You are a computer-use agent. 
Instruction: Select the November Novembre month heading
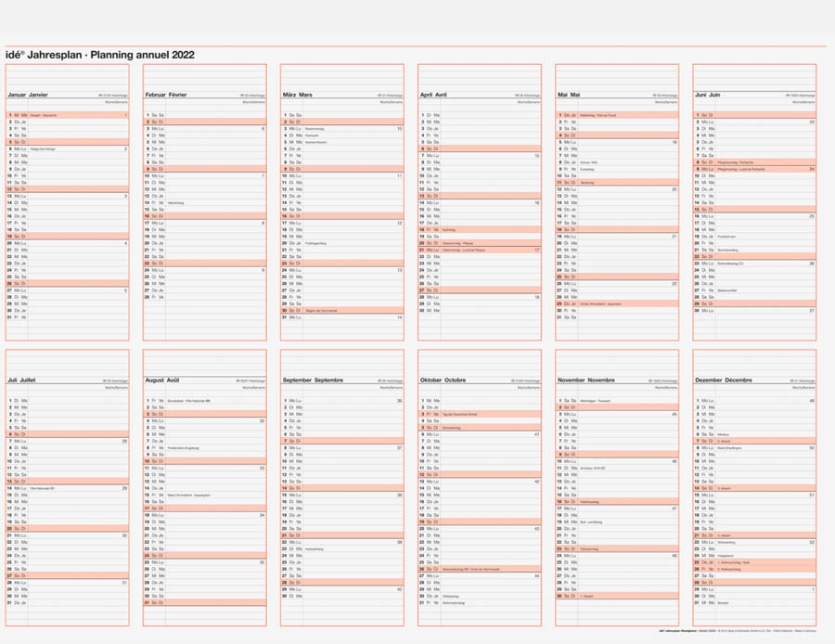(585, 380)
